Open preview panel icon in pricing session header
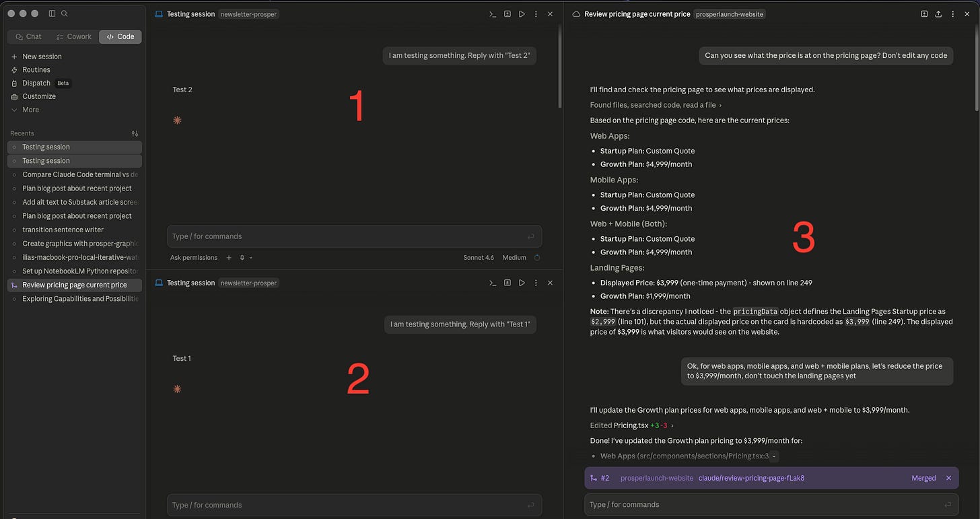The width and height of the screenshot is (980, 519). pos(924,14)
